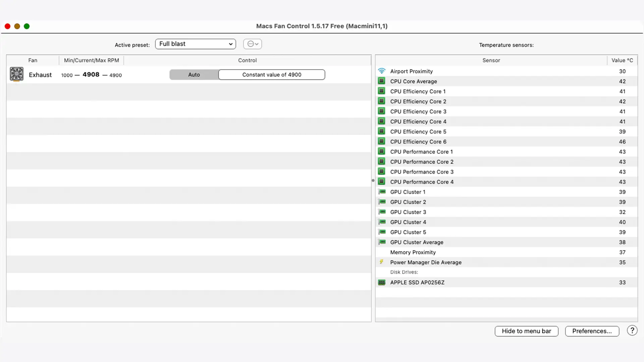Image resolution: width=644 pixels, height=362 pixels.
Task: Click the Exhaust fan icon
Action: [x=16, y=74]
